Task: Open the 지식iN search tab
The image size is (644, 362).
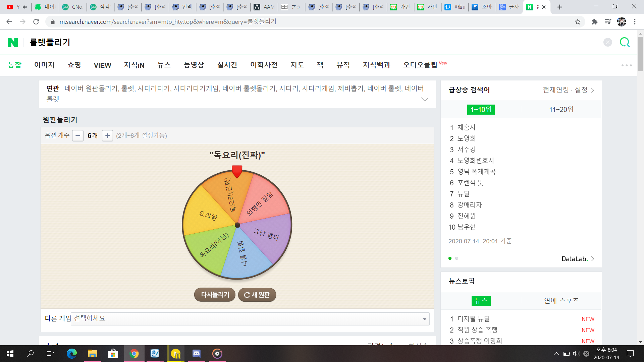Action: 134,65
